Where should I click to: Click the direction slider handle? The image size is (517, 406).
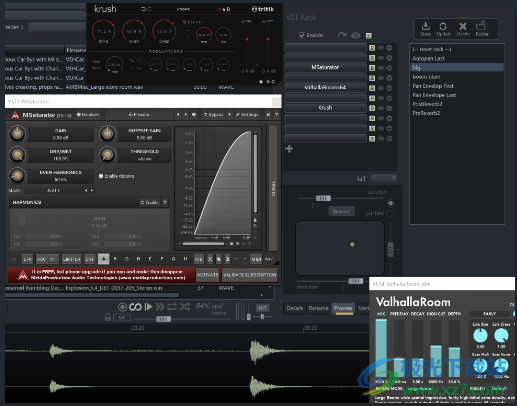356,281
